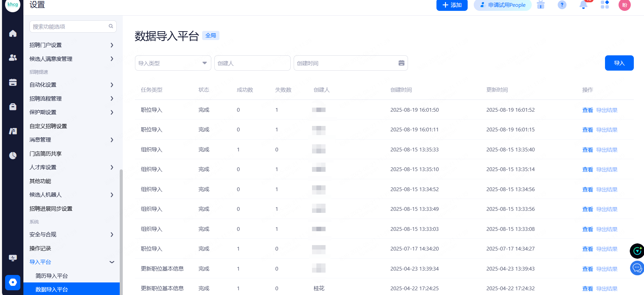Expand the 自动化设置 submenu
Screen dimensions: 644x295
coord(71,85)
